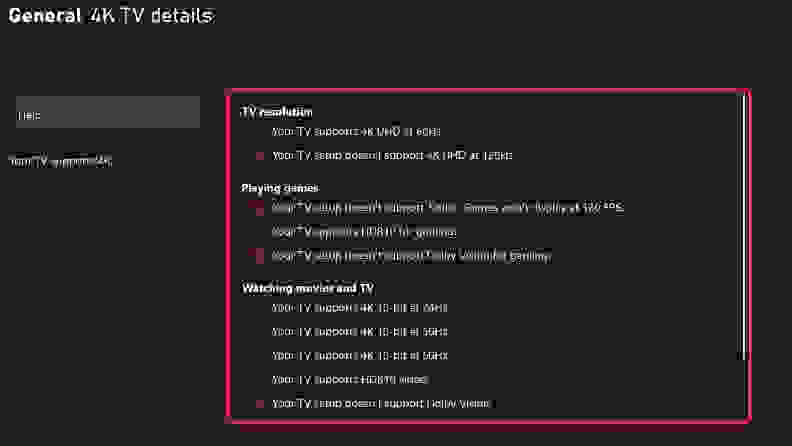Viewport: 792px width, 446px height.
Task: Select third 4K 10-bit line under movies
Action: [360, 356]
